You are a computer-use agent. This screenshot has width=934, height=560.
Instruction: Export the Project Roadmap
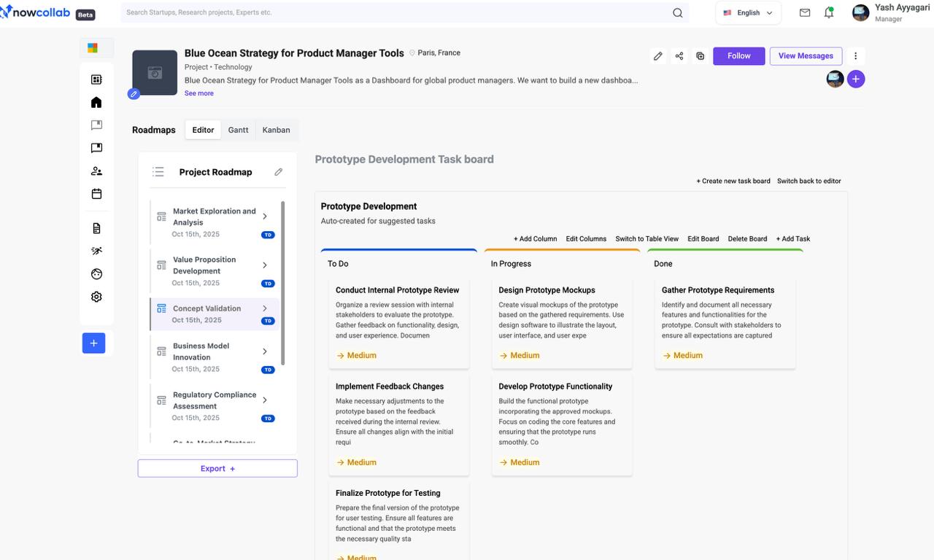[x=217, y=467]
